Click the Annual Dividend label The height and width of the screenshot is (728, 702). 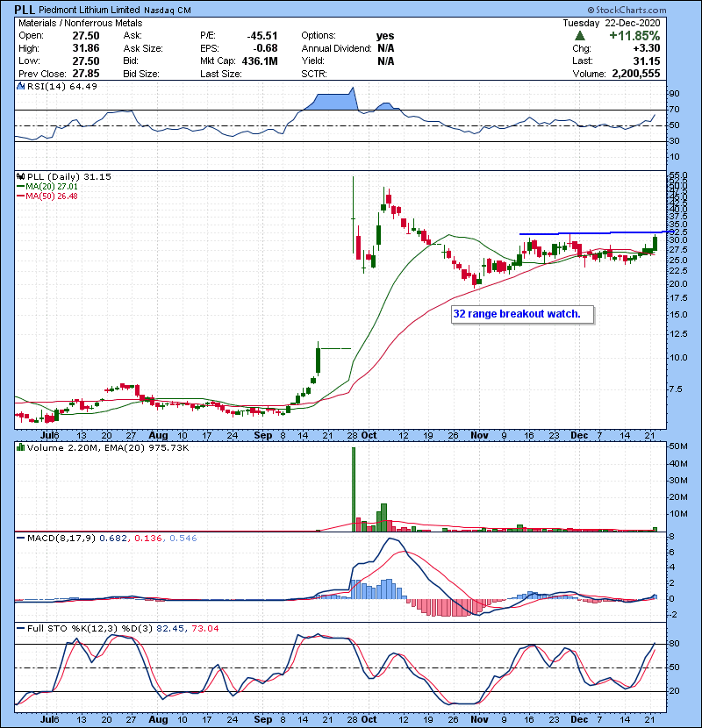pyautogui.click(x=336, y=48)
